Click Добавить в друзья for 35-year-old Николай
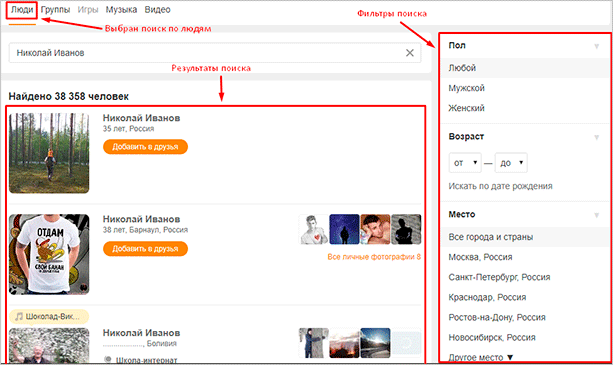This screenshot has height=365, width=613. click(145, 147)
